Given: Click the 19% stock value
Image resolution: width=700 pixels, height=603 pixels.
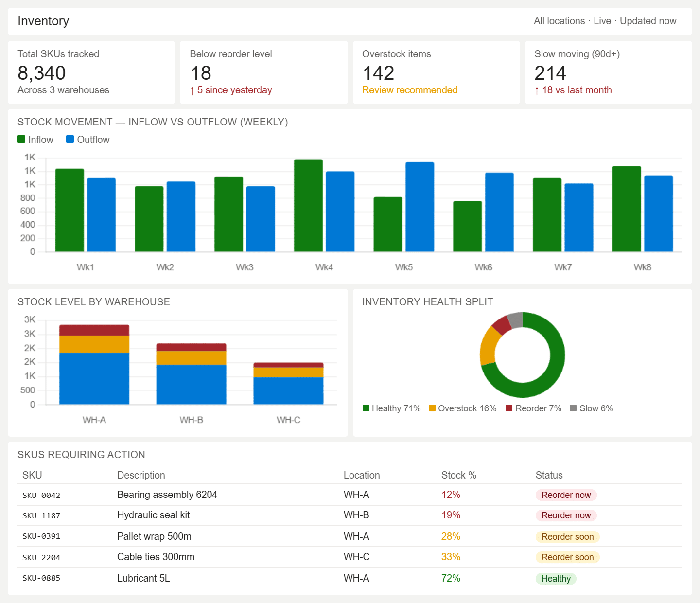Looking at the screenshot, I should pos(451,515).
